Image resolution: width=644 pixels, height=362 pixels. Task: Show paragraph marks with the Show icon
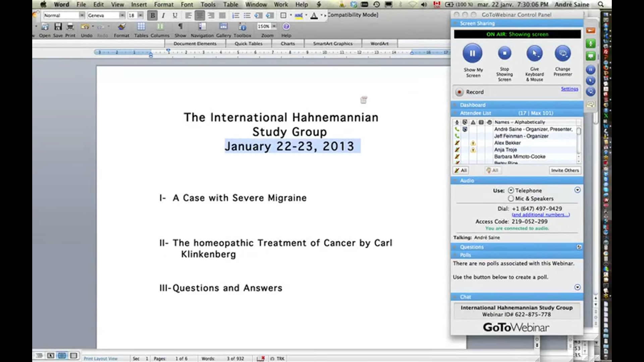180,27
